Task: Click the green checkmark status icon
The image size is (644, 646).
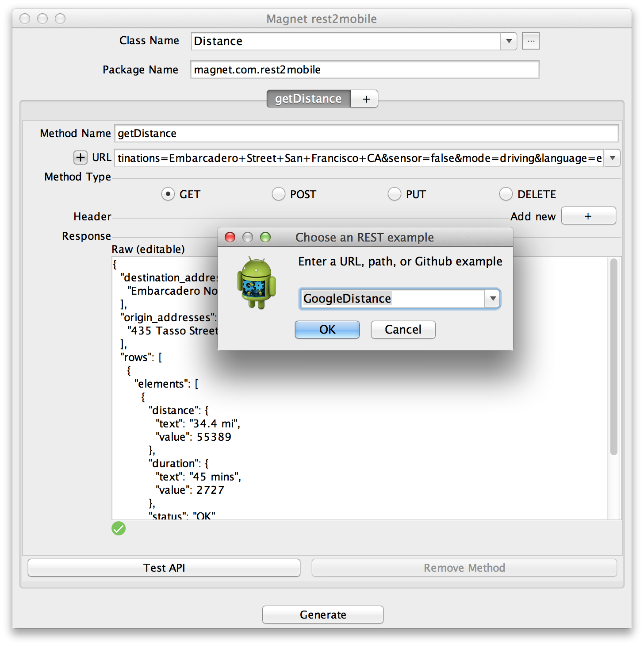Action: 119,528
